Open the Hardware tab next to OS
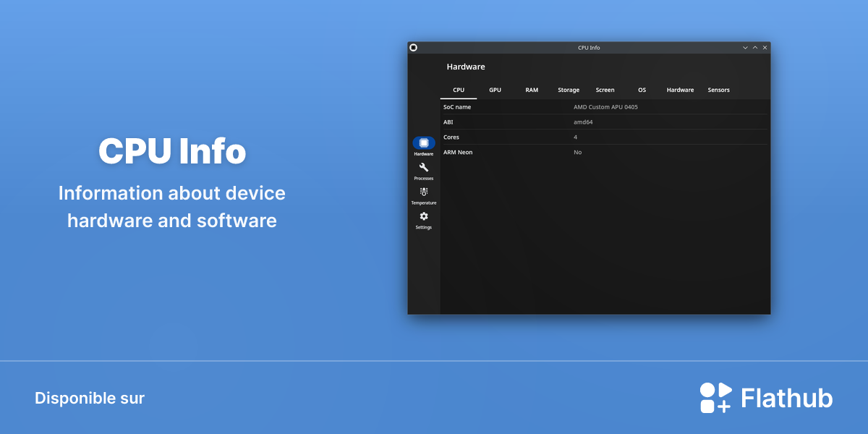 680,90
